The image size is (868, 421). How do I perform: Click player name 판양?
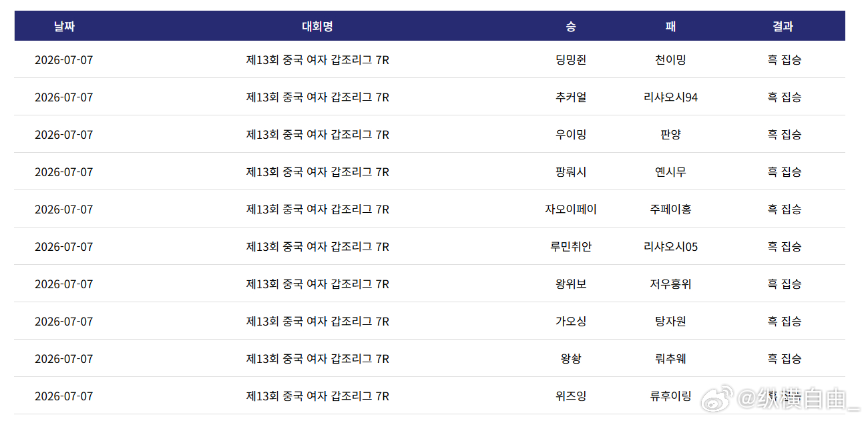[x=670, y=135]
